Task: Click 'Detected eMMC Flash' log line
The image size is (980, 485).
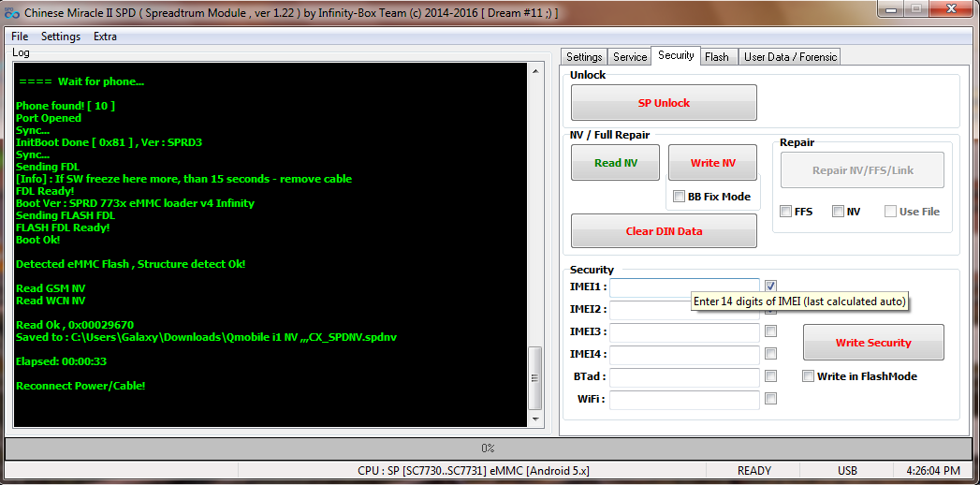Action: click(x=131, y=264)
